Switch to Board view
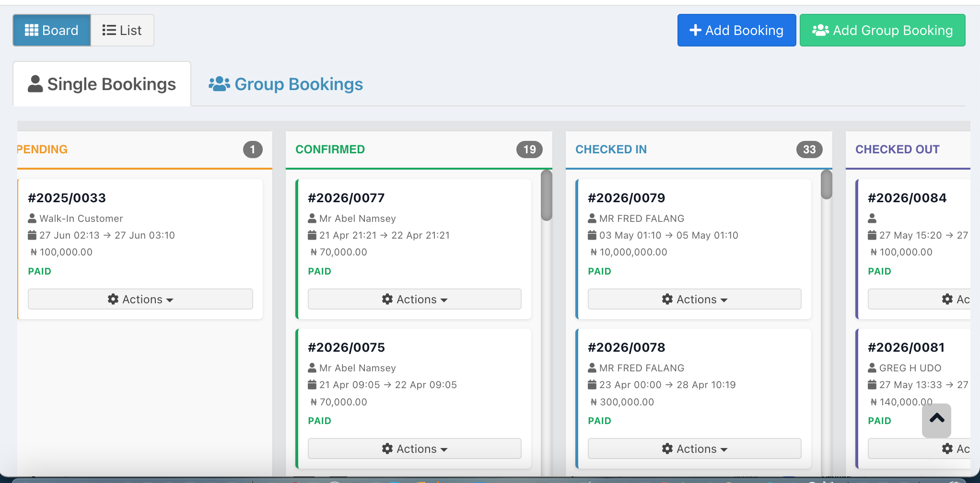 [x=52, y=30]
